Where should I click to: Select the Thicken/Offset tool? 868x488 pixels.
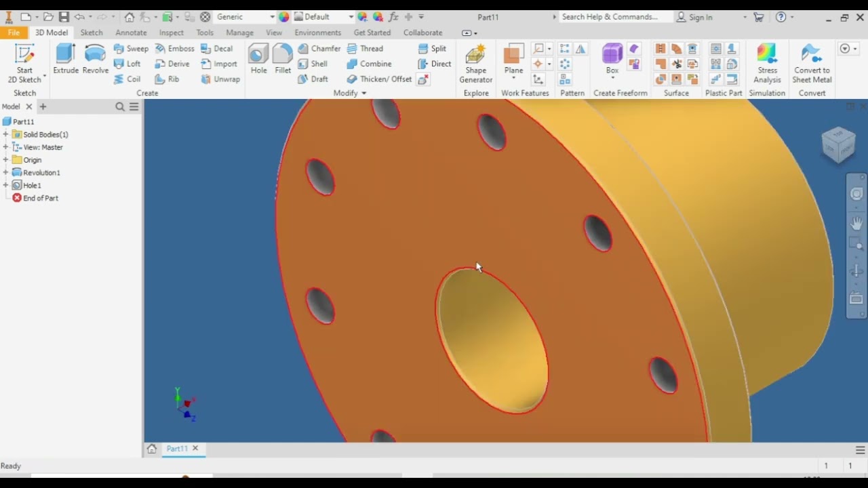tap(379, 79)
